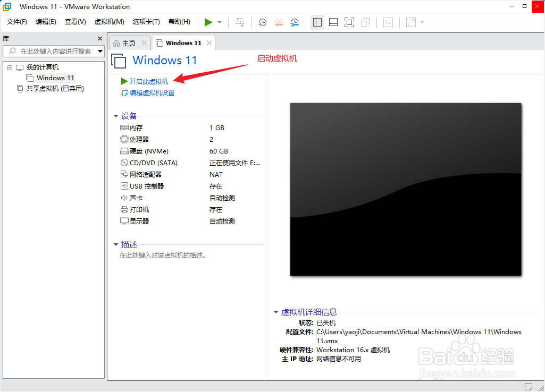The width and height of the screenshot is (545, 392).
Task: Click the stretch guest display icon
Action: tap(411, 22)
